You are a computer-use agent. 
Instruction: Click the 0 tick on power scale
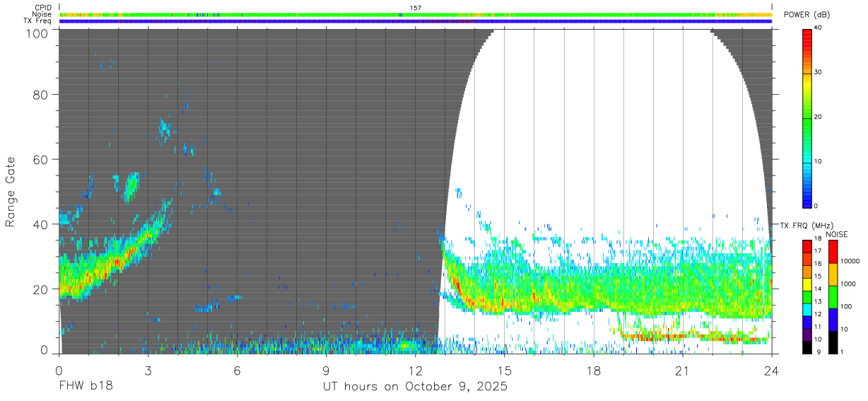coord(816,206)
